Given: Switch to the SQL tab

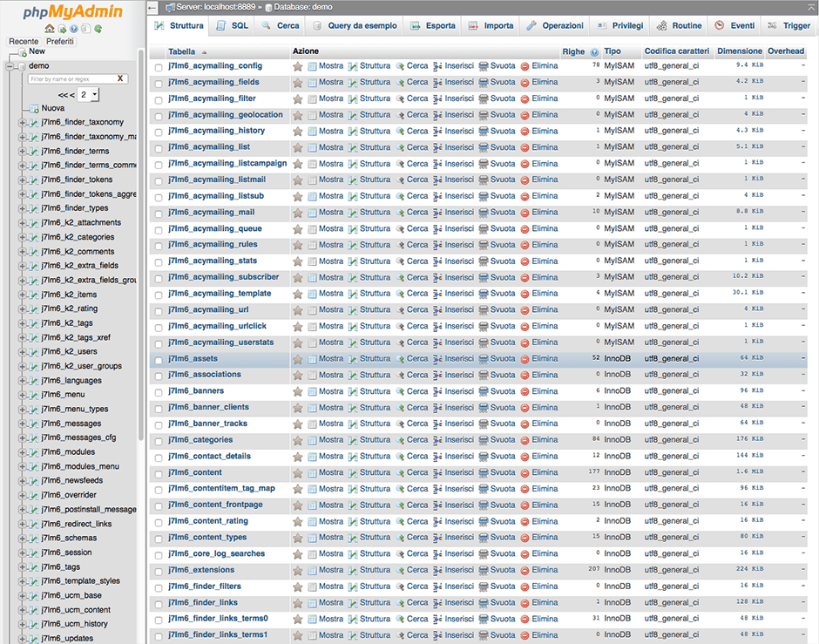Looking at the screenshot, I should [231, 26].
